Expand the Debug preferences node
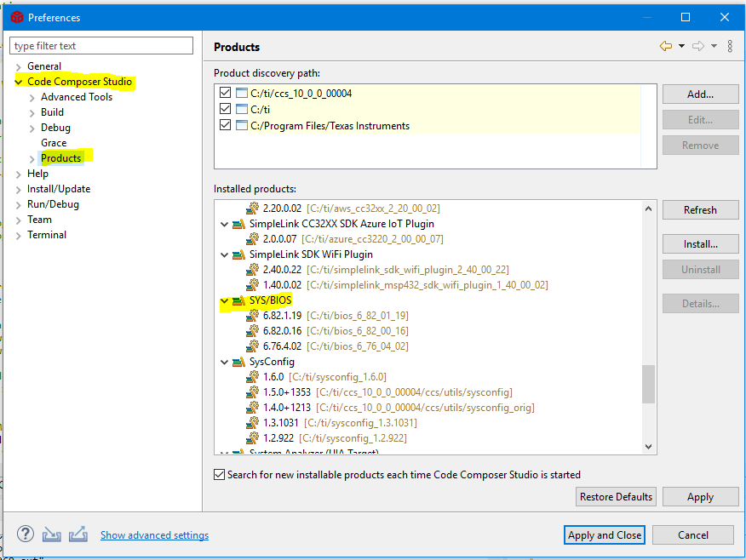The image size is (746, 560). [32, 129]
